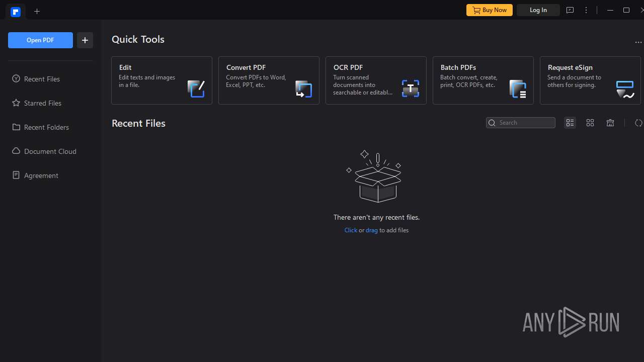This screenshot has width=644, height=362.
Task: Open the feedback message icon
Action: point(570,10)
